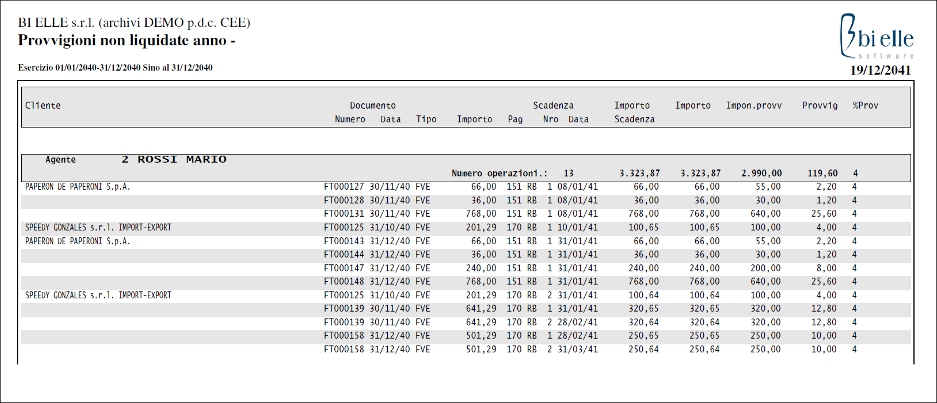This screenshot has width=937, height=403.
Task: Click the Provvigioni non liquidate anno title
Action: [x=127, y=41]
